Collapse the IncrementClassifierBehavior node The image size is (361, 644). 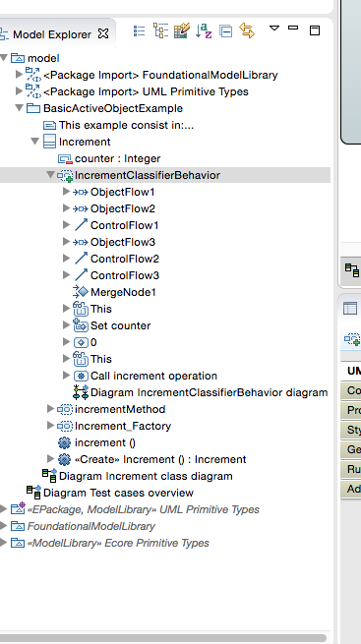coord(50,175)
